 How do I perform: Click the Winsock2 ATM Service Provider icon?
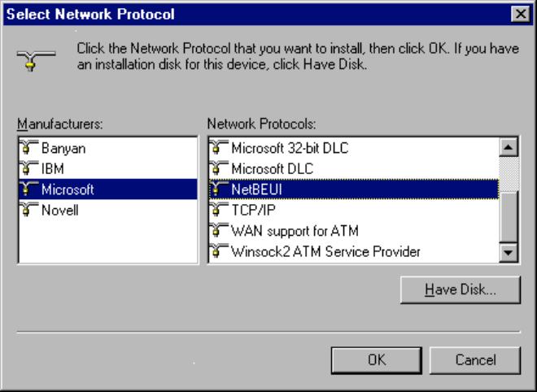coord(219,251)
